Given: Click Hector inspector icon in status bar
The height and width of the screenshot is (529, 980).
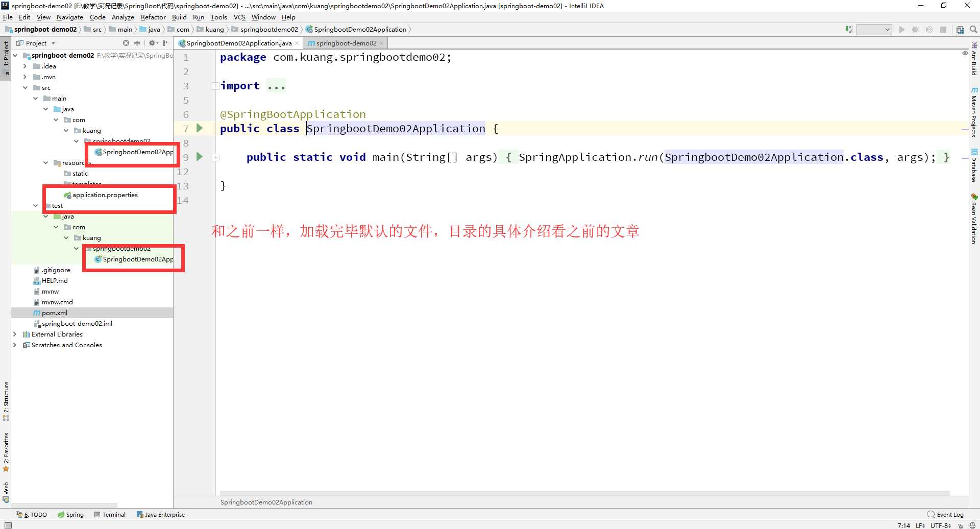Looking at the screenshot, I should coord(972,525).
